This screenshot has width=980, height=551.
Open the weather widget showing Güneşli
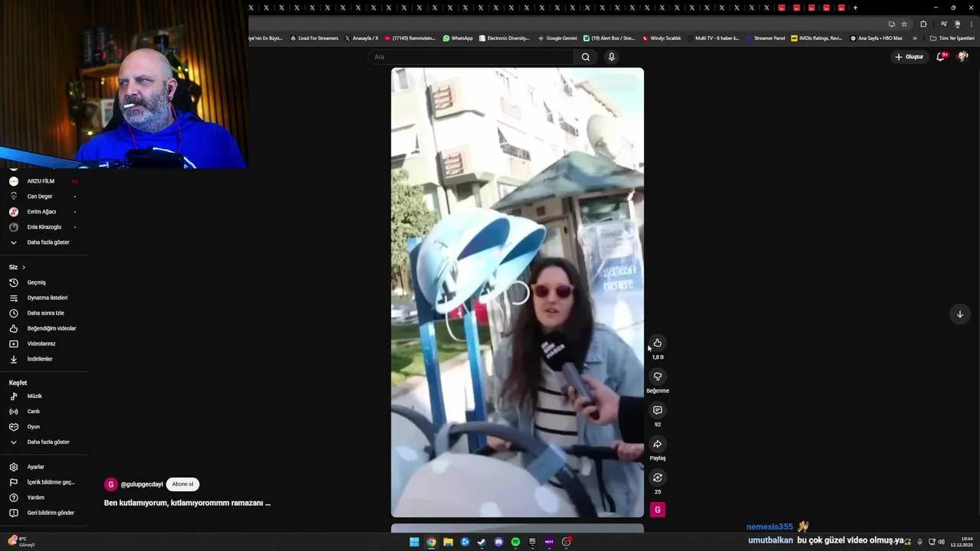(21, 542)
